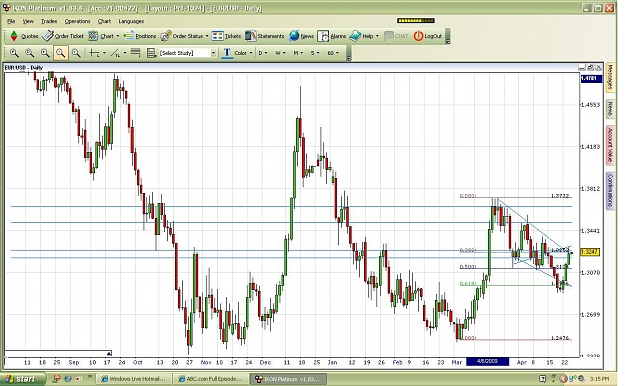
Task: Open the W weekly timeframe dropdown
Action: point(280,53)
